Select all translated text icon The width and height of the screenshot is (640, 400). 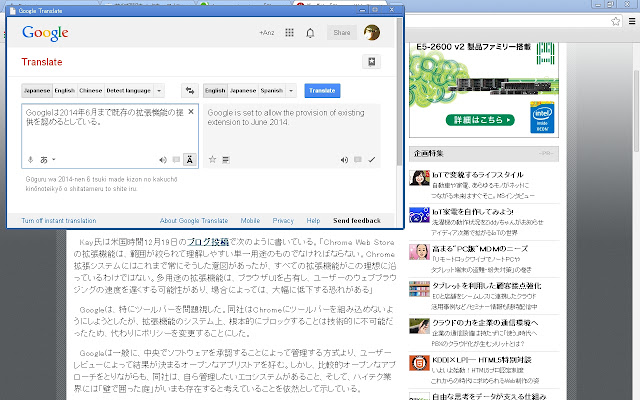226,160
